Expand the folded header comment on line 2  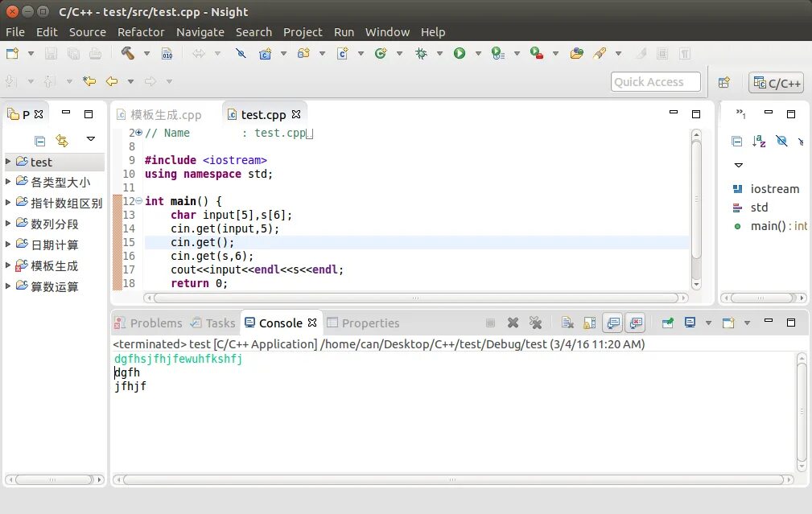coord(138,133)
